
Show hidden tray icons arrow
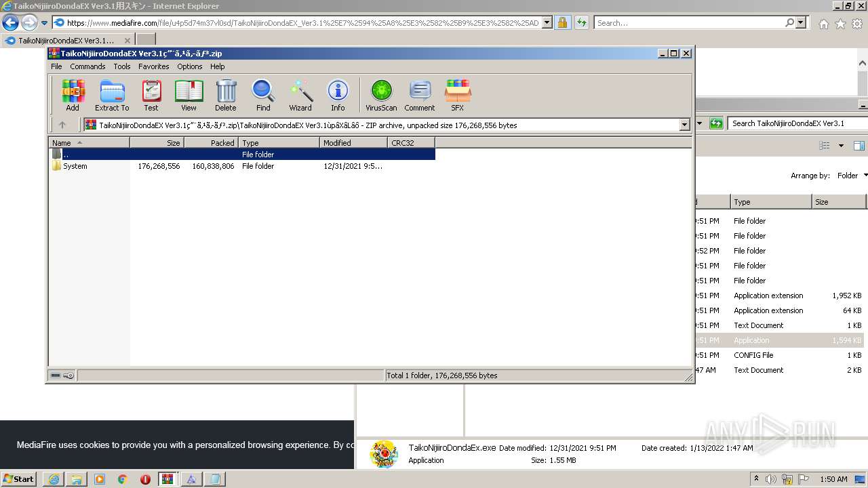click(756, 479)
